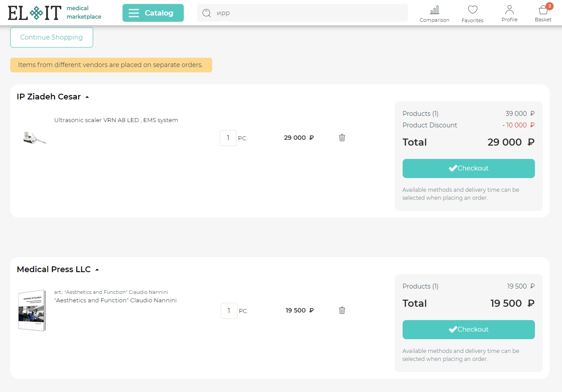The image size is (562, 392).
Task: Focus the search input field
Action: pos(302,13)
